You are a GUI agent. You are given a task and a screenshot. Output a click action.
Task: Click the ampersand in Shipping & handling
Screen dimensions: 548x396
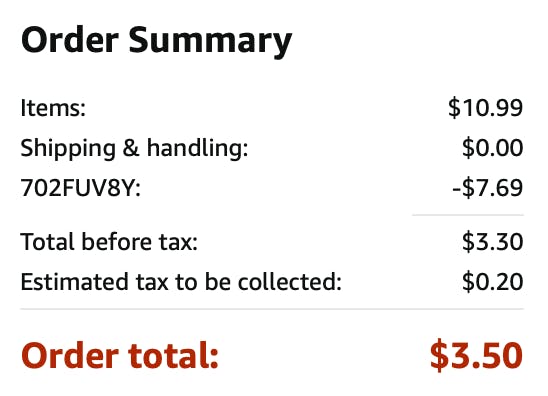(131, 148)
